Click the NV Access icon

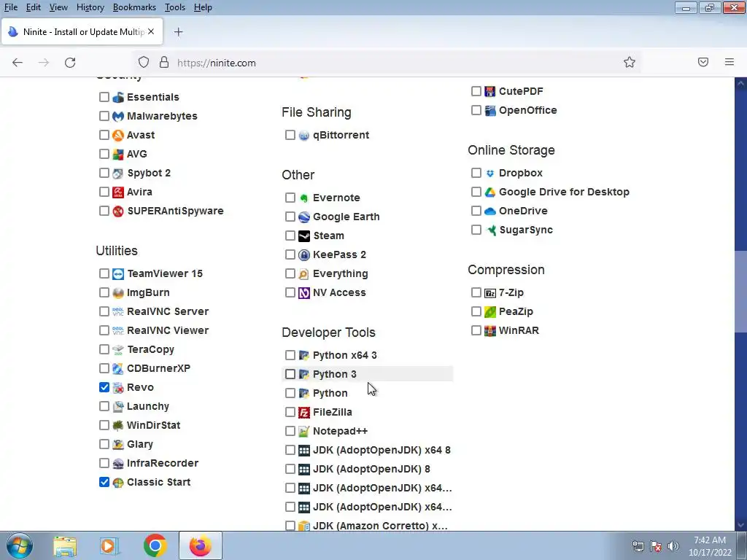tap(304, 293)
